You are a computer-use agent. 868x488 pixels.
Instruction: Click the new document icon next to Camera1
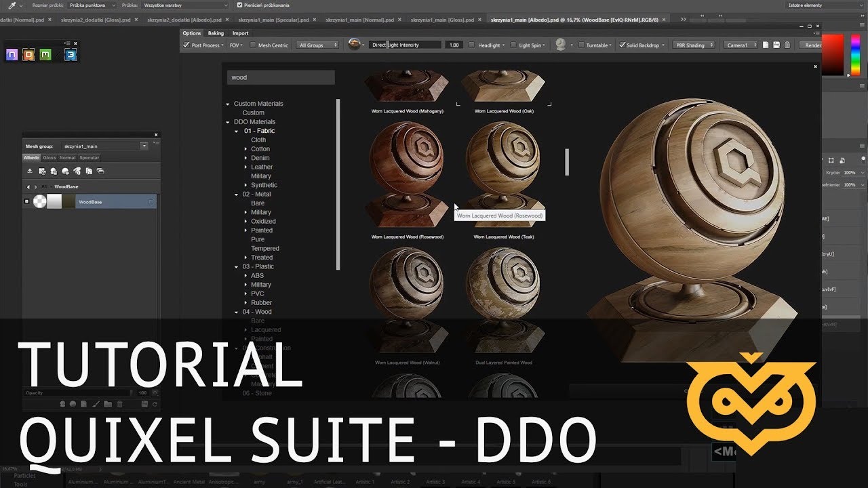(766, 45)
